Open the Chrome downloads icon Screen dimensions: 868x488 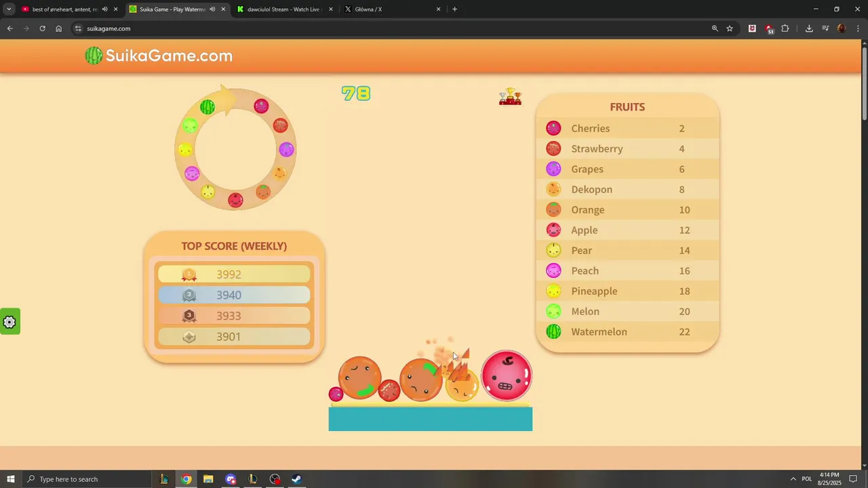point(809,28)
